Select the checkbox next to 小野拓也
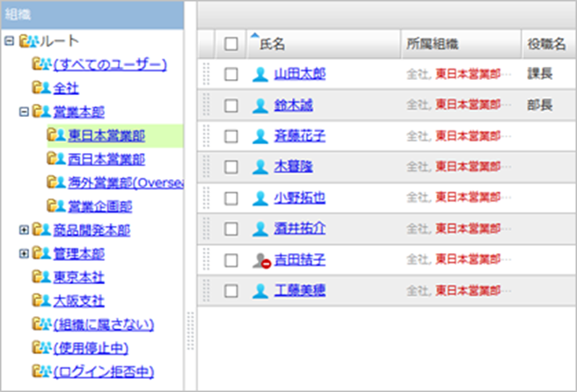 pos(231,198)
